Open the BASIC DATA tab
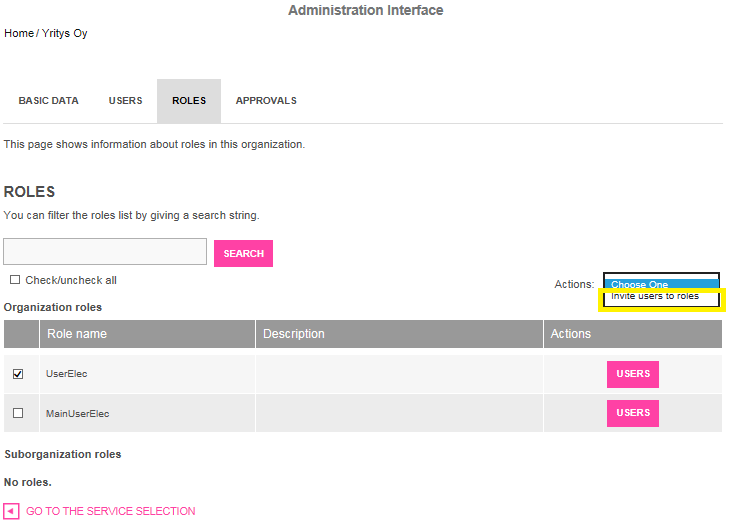This screenshot has height=530, width=746. [49, 101]
